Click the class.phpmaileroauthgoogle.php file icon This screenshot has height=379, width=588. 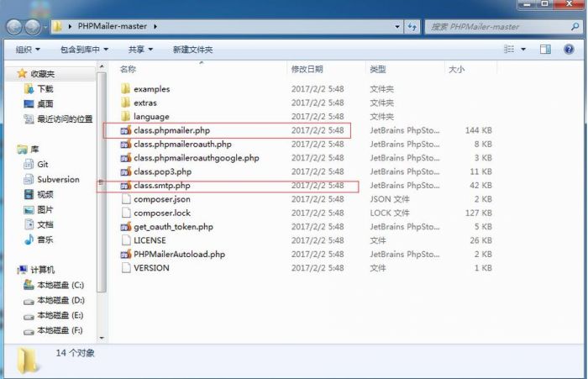click(x=126, y=158)
